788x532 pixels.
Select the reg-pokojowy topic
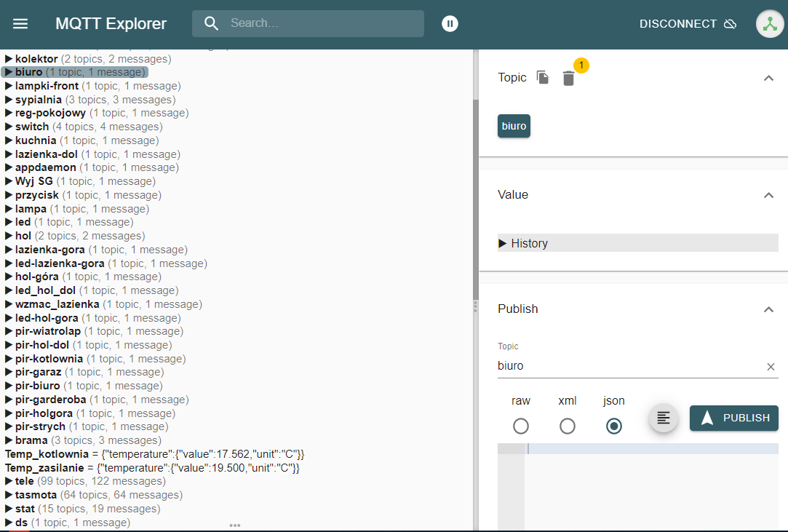(x=97, y=113)
